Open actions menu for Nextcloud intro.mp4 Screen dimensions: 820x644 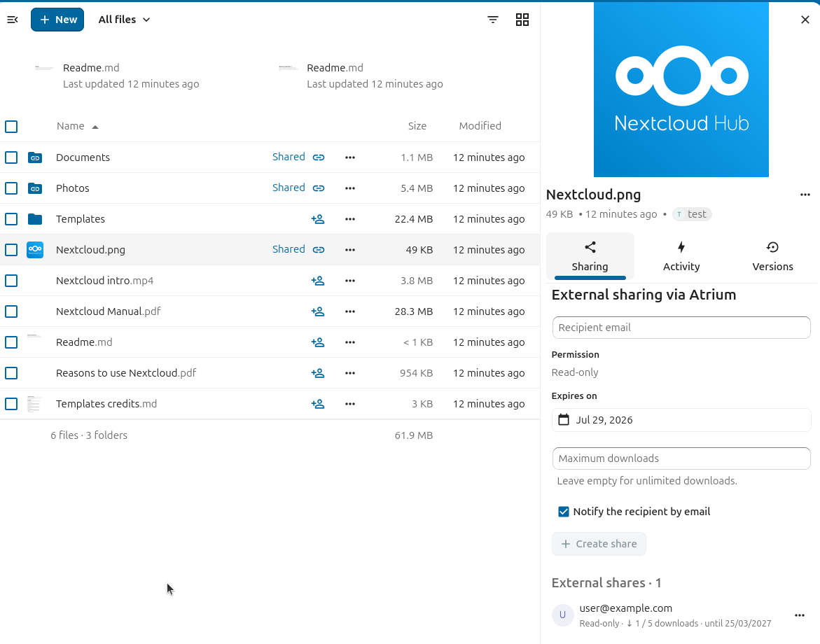[350, 281]
